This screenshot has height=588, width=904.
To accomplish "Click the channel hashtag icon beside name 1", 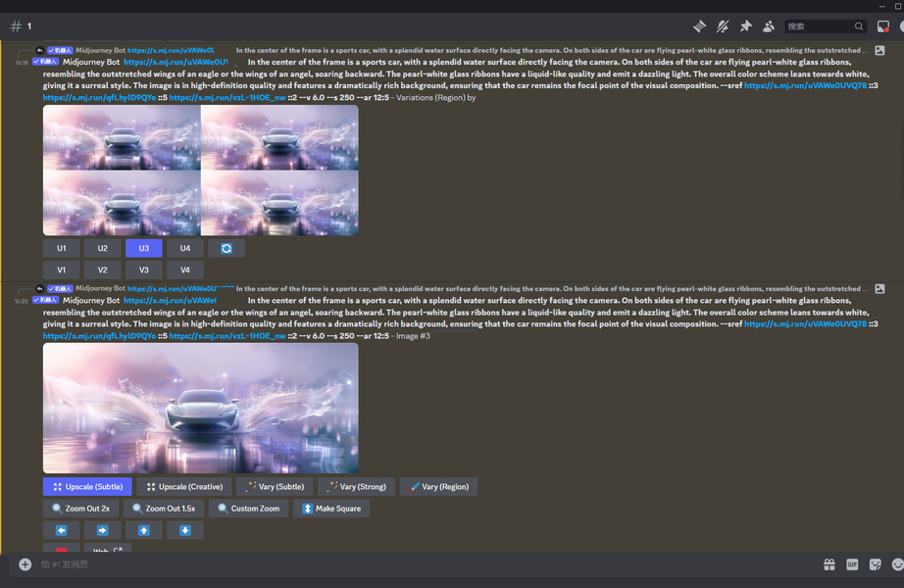I will click(x=16, y=26).
